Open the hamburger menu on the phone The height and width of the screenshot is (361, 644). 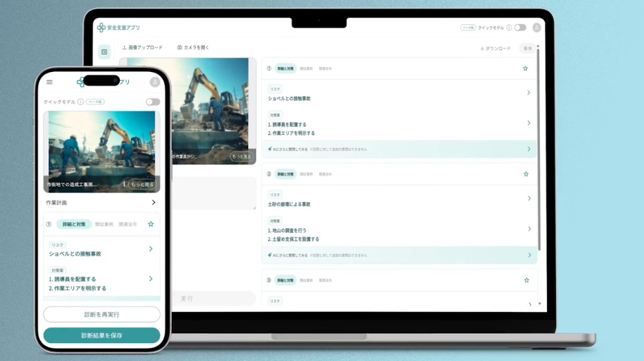(x=49, y=82)
